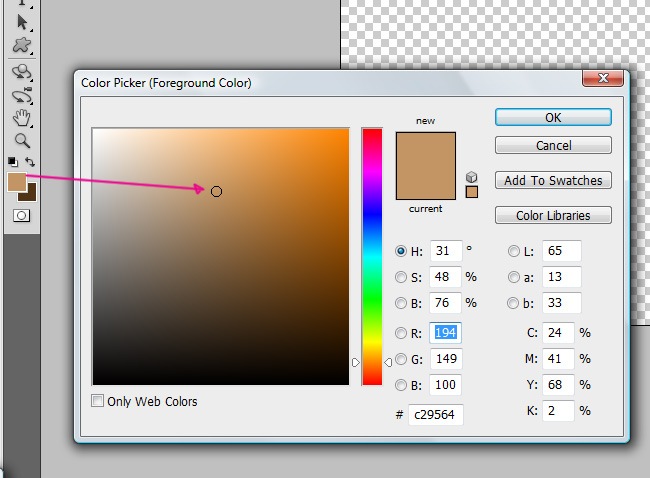Screen dimensions: 650x478
Task: Click Add To Swatches button
Action: [x=553, y=180]
